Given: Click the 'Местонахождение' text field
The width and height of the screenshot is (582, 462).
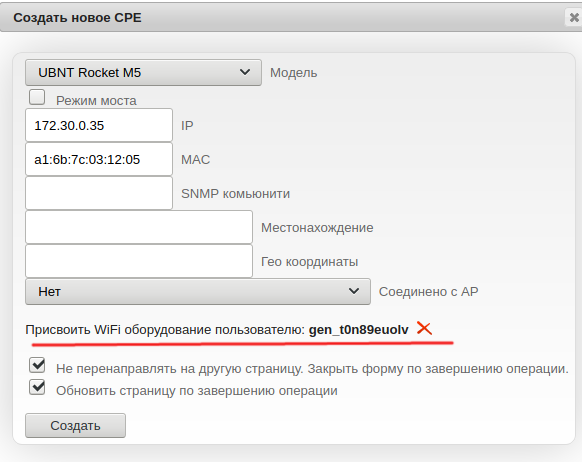Looking at the screenshot, I should point(139,227).
